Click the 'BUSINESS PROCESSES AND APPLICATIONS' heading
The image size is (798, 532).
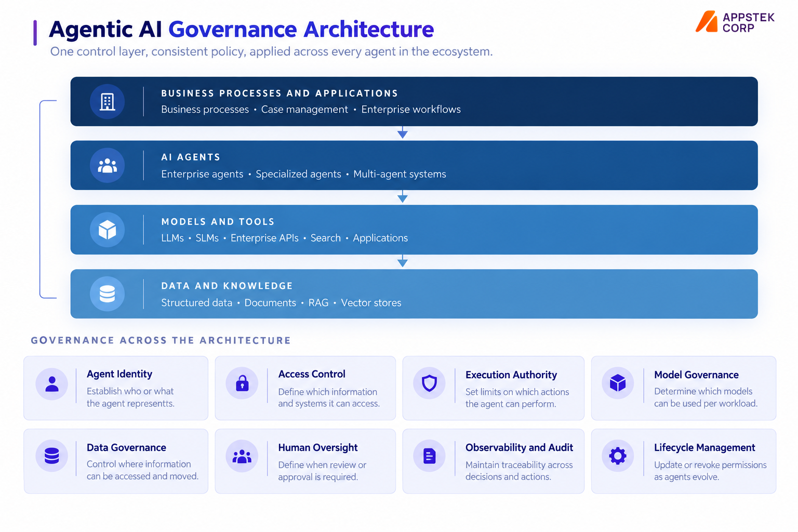coord(280,94)
